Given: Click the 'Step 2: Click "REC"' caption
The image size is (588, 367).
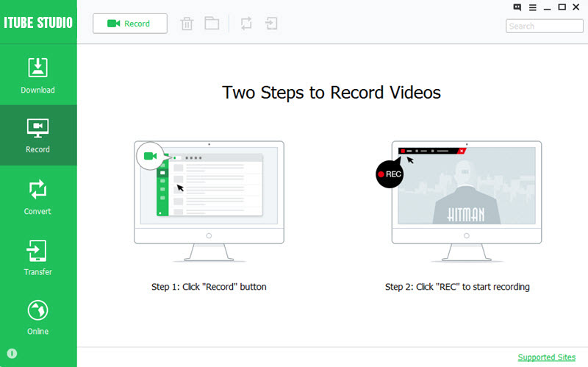Looking at the screenshot, I should click(457, 287).
